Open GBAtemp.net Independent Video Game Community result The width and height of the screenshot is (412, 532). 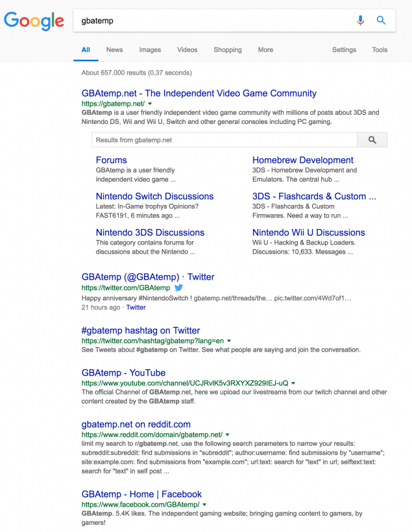[x=199, y=93]
